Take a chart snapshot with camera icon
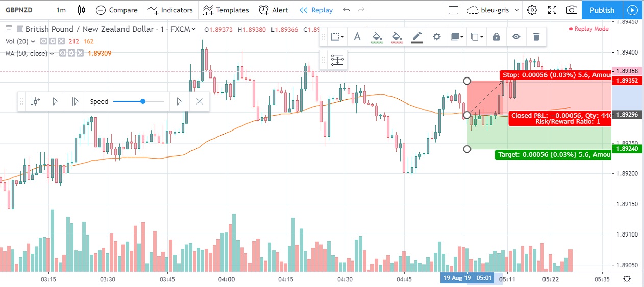The image size is (644, 287). [572, 10]
